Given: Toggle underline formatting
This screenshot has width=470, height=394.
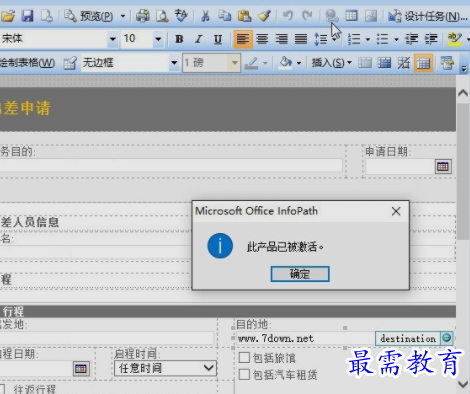Looking at the screenshot, I should pyautogui.click(x=218, y=39).
